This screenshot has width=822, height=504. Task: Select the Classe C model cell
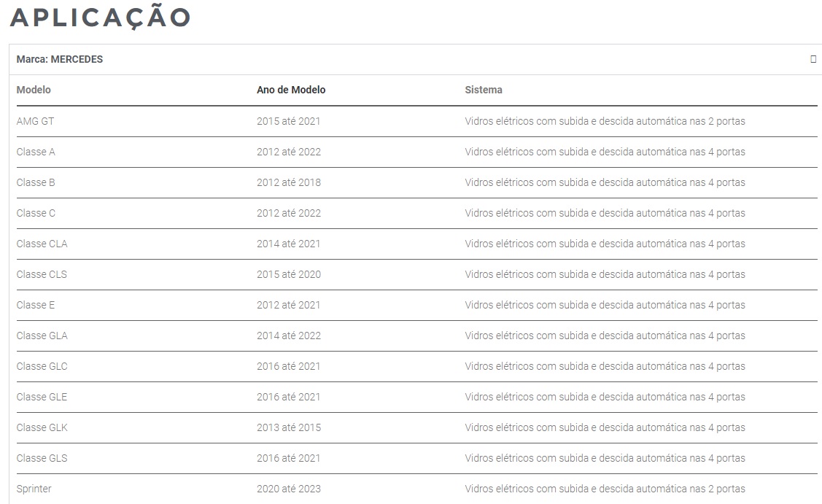pyautogui.click(x=36, y=213)
